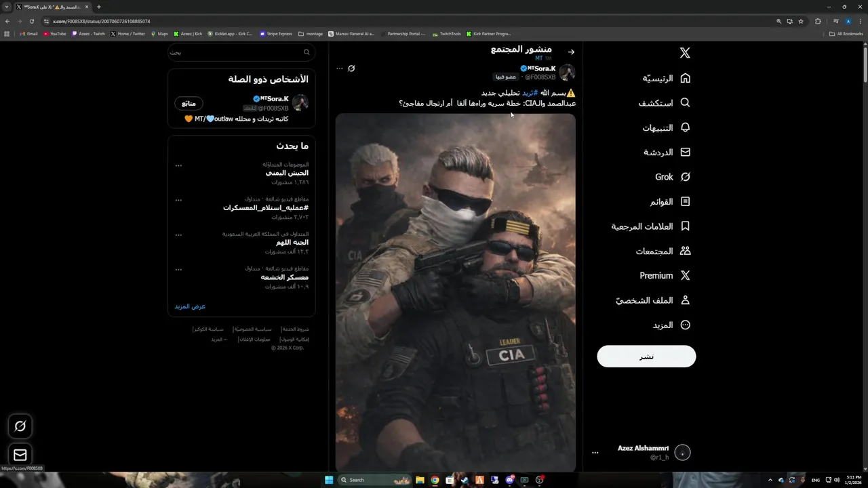Screen dimensions: 868x488
Task: Click the address bar URL
Action: (x=102, y=21)
